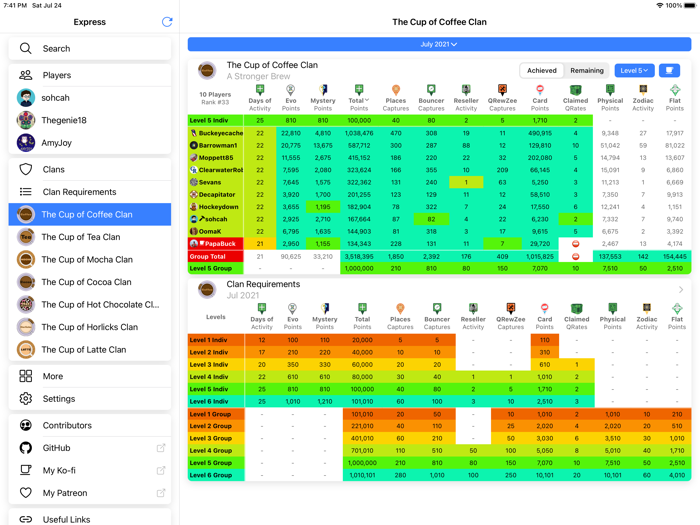The width and height of the screenshot is (700, 525).
Task: Open the July 2021 month dropdown
Action: [439, 44]
